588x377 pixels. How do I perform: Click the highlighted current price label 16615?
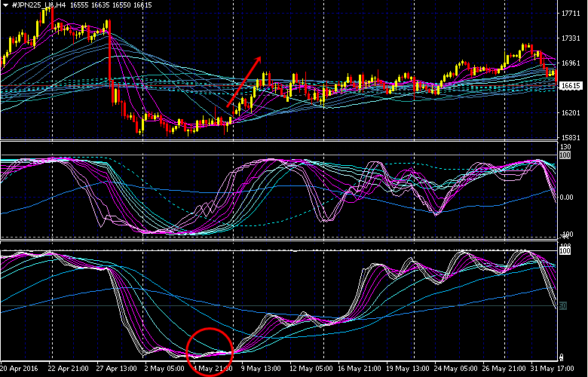(570, 86)
